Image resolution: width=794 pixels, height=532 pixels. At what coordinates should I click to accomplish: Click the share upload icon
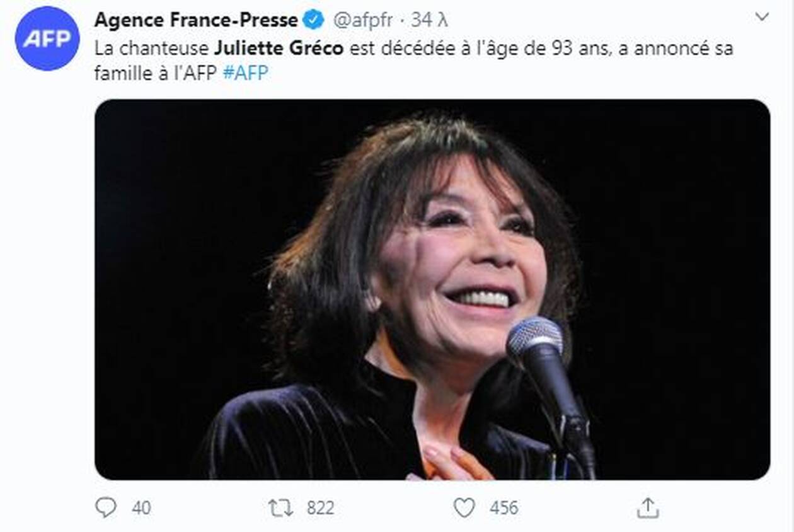point(648,507)
